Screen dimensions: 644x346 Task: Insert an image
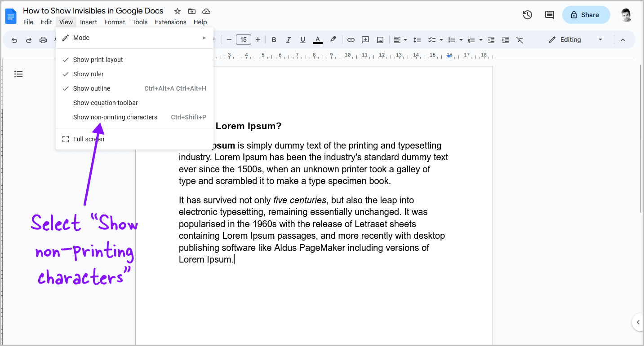(x=380, y=39)
